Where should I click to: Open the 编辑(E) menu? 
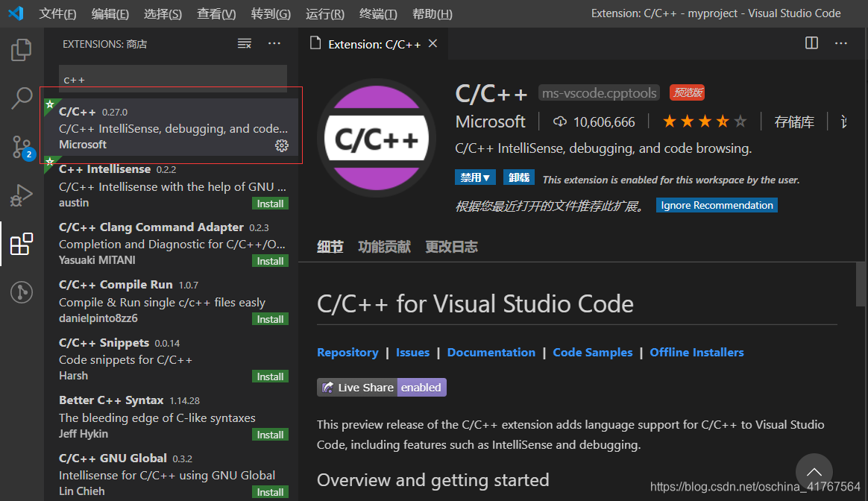pyautogui.click(x=110, y=14)
